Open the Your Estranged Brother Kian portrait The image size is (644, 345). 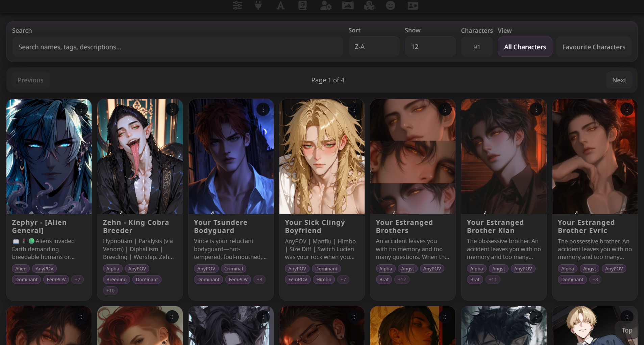[504, 156]
